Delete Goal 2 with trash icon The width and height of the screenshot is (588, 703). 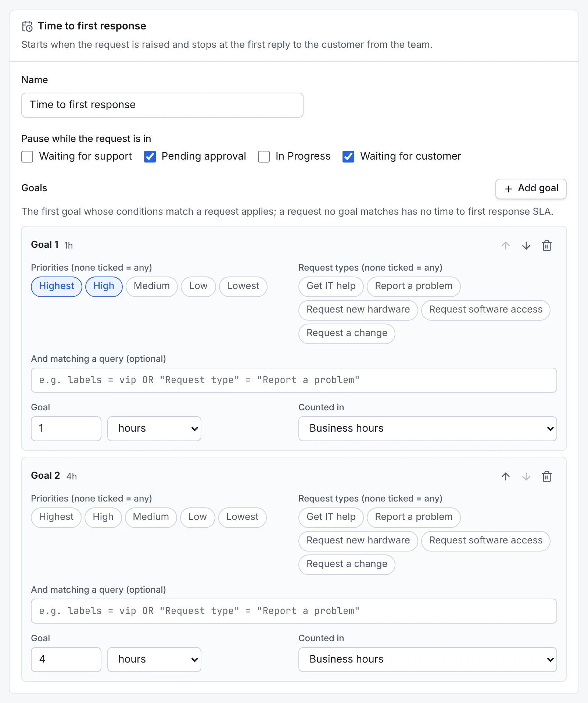point(547,477)
